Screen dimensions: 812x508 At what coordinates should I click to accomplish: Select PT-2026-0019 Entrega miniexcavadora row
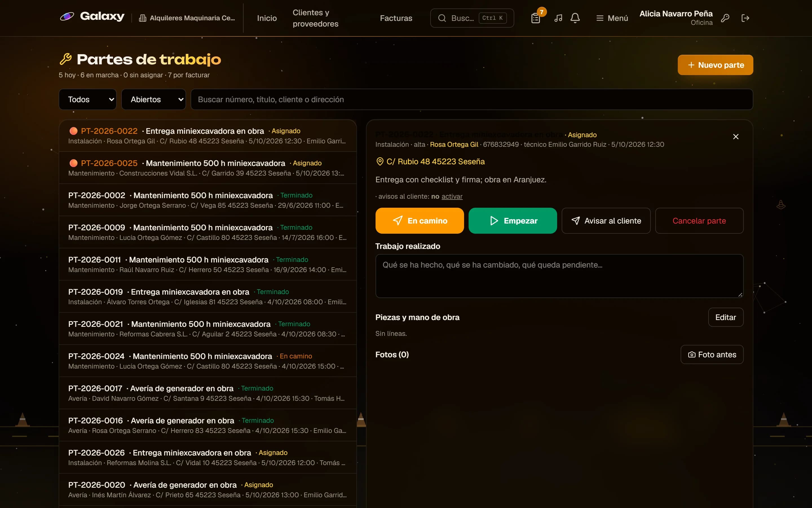click(208, 297)
